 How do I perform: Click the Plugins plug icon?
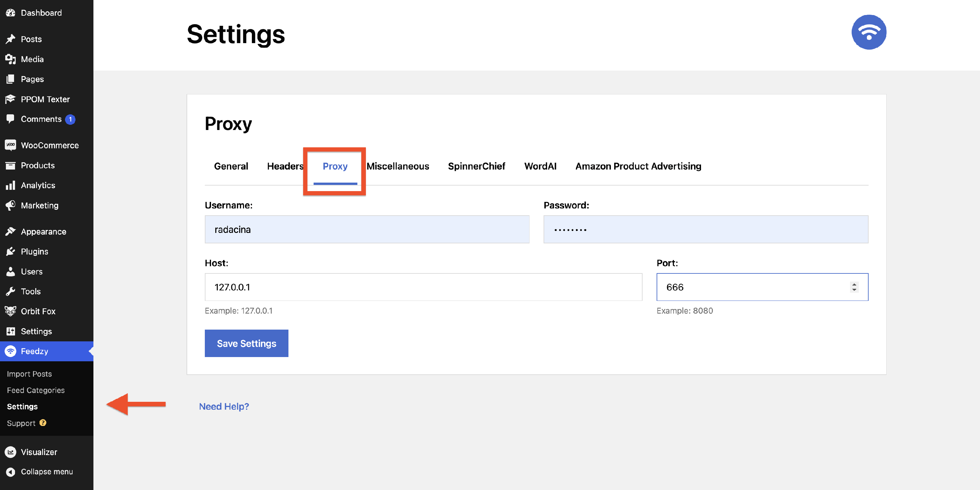coord(10,252)
